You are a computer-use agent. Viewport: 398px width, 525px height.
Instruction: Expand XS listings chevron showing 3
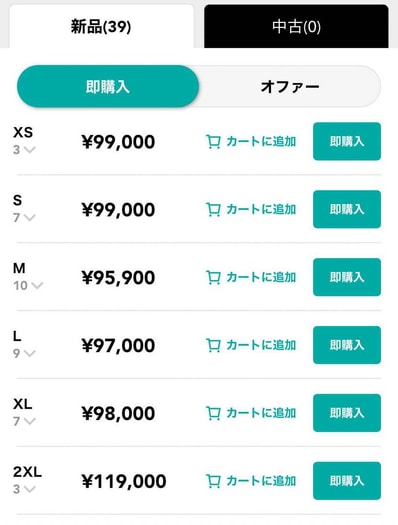pyautogui.click(x=30, y=150)
